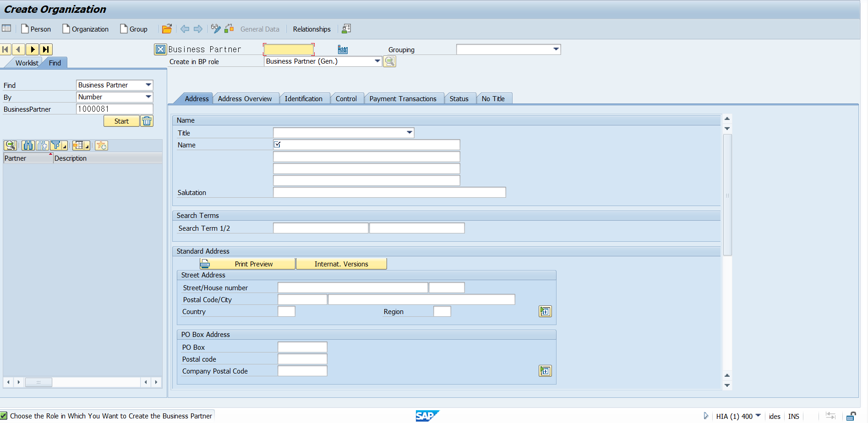Create a new Person
The height and width of the screenshot is (423, 868).
tap(36, 29)
